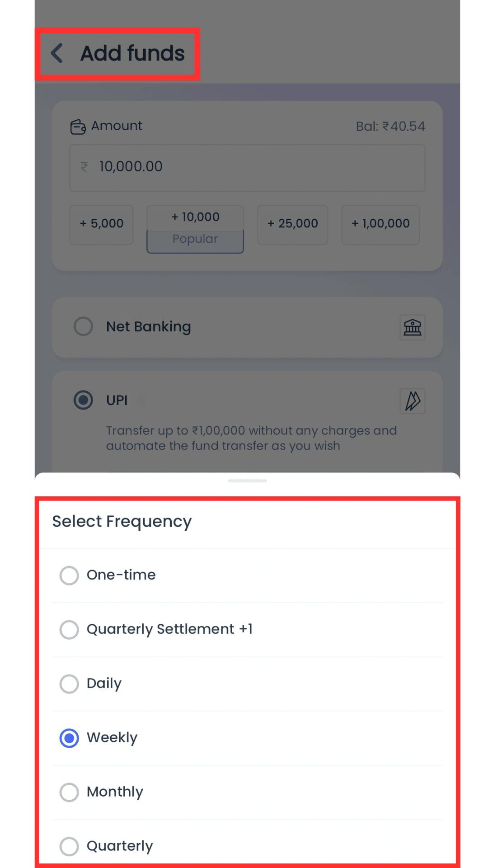Click the rupee symbol in amount field
The height and width of the screenshot is (868, 488).
(x=84, y=167)
